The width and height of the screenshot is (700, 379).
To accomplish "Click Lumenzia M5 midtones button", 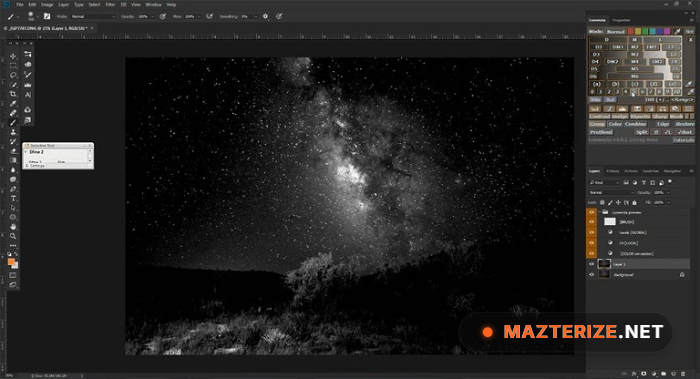I will pos(634,69).
